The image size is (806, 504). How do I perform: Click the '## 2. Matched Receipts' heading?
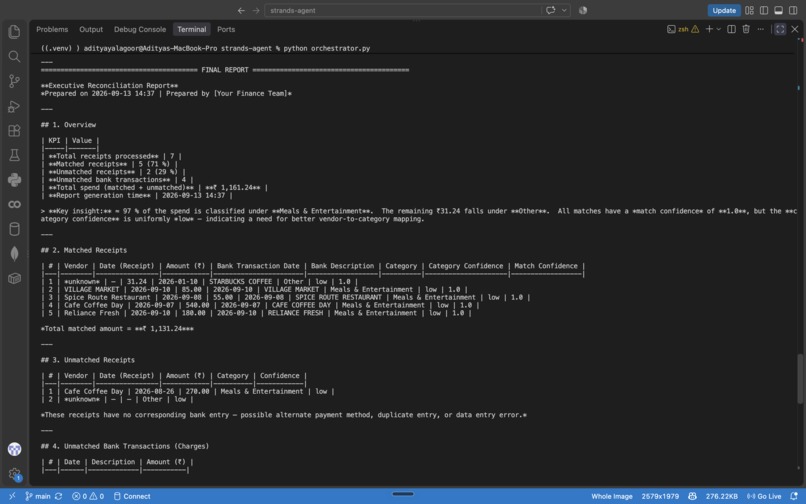tap(84, 250)
